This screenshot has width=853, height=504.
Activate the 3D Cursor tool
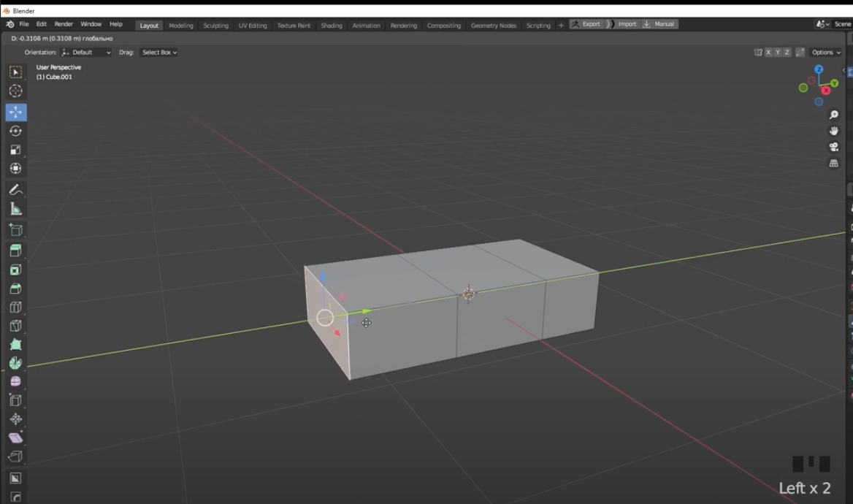pos(15,91)
